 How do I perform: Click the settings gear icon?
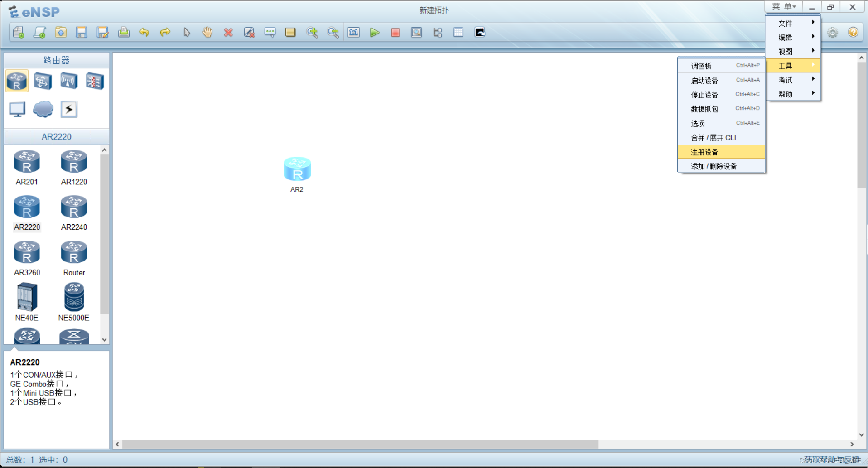click(x=833, y=32)
